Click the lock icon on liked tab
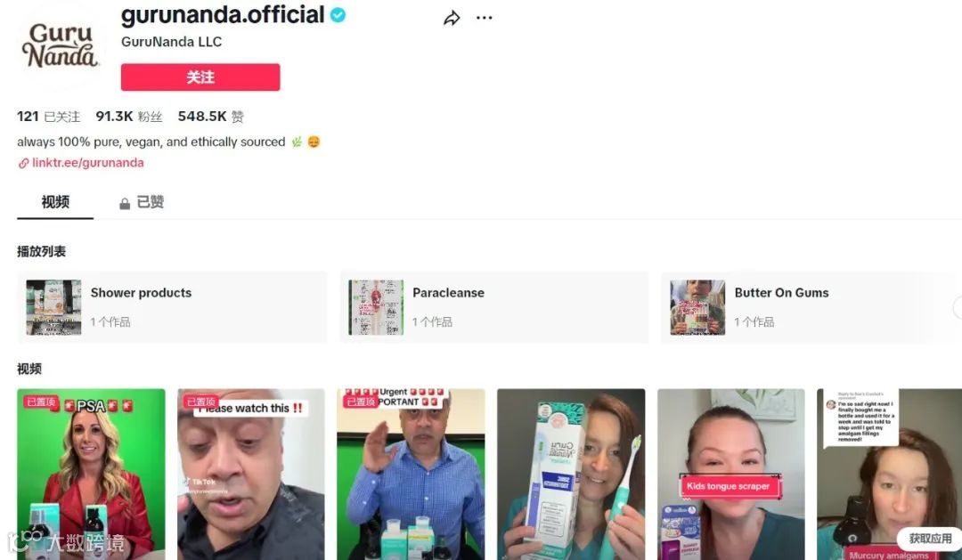Image resolution: width=962 pixels, height=560 pixels. click(125, 204)
